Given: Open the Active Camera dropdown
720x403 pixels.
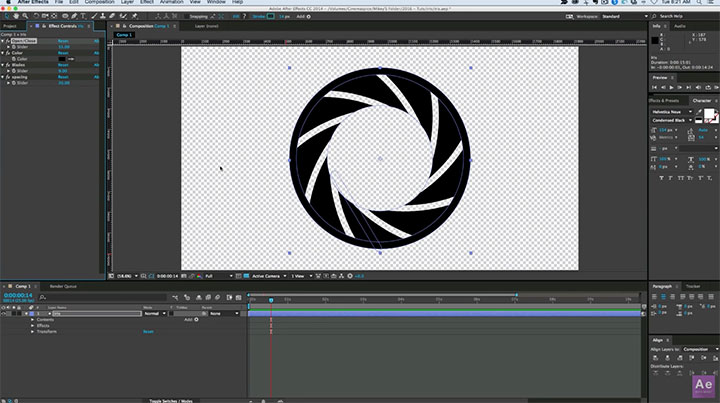Looking at the screenshot, I should 270,276.
